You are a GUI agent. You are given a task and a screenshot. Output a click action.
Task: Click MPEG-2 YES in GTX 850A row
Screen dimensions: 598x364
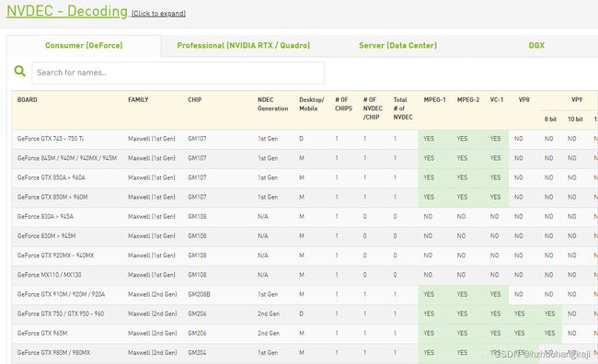point(462,177)
